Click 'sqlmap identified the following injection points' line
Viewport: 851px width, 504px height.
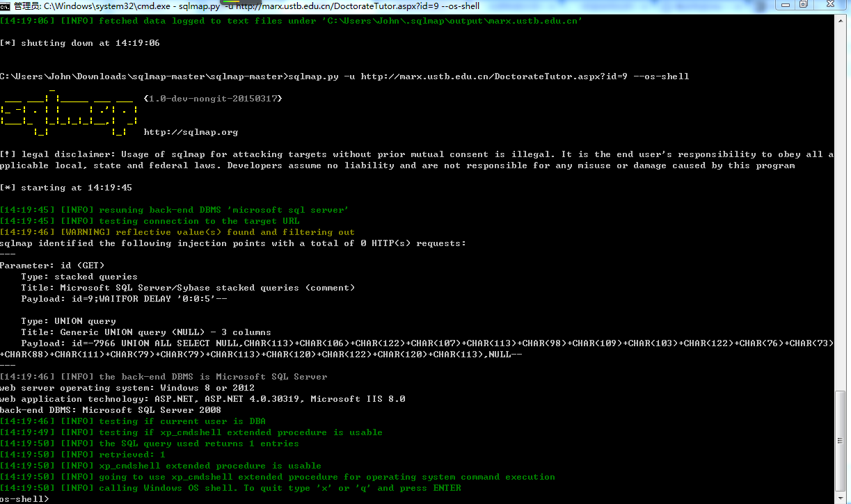[233, 243]
